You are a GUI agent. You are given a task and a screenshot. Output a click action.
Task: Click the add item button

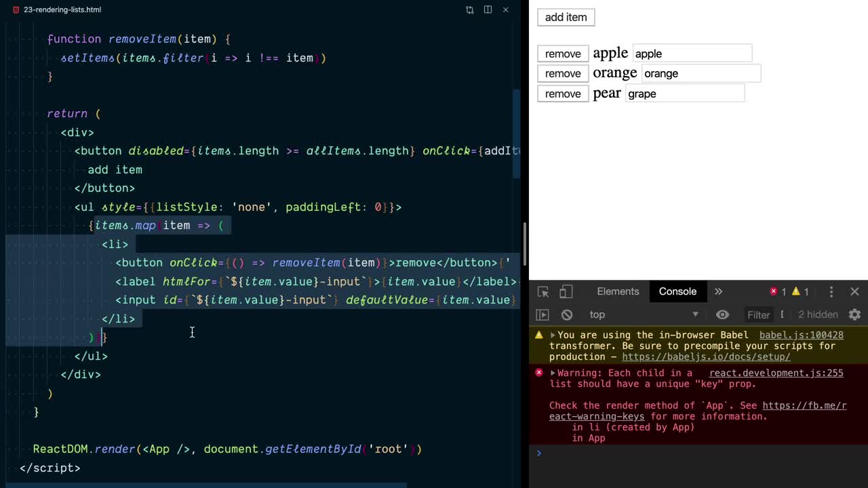pos(566,17)
